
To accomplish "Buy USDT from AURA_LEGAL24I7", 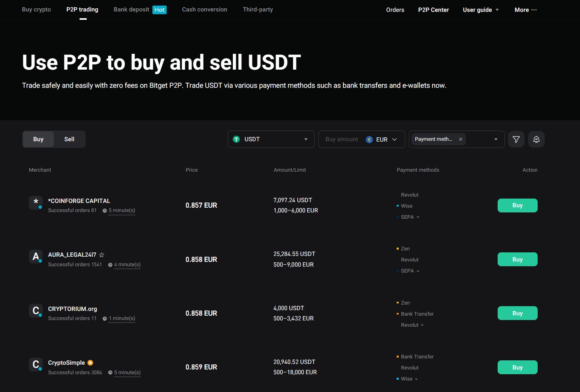I will (517, 259).
